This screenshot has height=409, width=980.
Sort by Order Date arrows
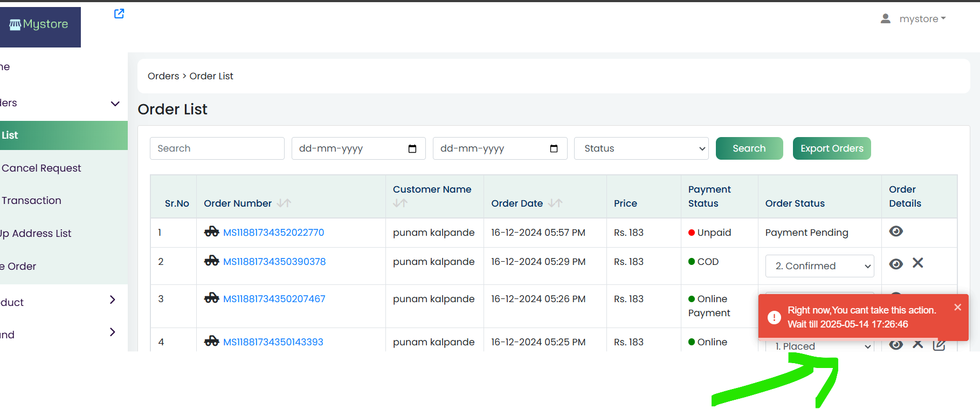555,203
